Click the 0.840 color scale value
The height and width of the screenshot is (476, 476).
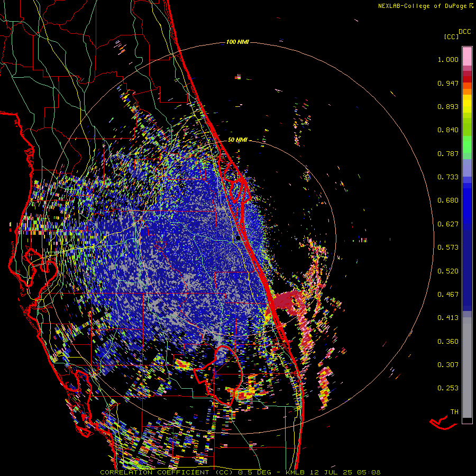[448, 130]
